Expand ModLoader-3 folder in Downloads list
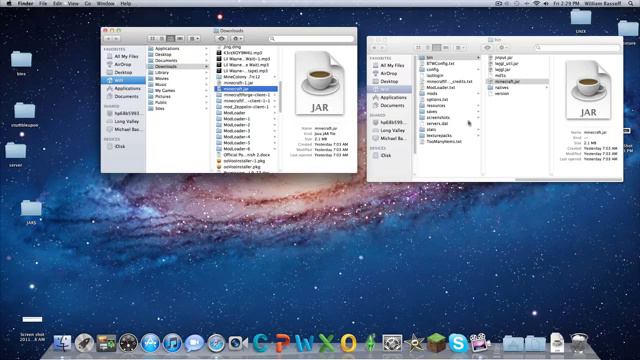640x360 pixels. [275, 131]
